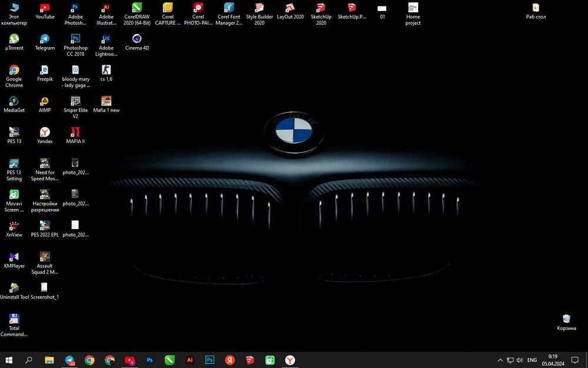Open the notification center in taskbar

click(x=575, y=360)
